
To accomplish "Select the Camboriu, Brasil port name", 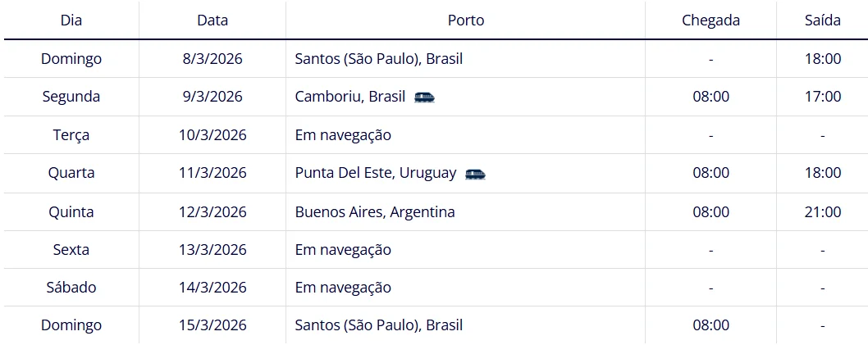I will (350, 97).
